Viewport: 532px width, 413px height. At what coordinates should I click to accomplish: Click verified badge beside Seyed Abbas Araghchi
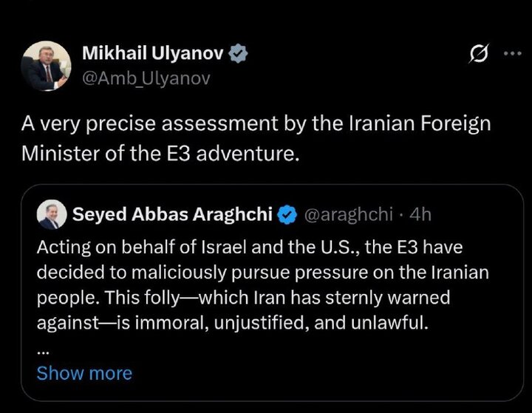[x=286, y=215]
